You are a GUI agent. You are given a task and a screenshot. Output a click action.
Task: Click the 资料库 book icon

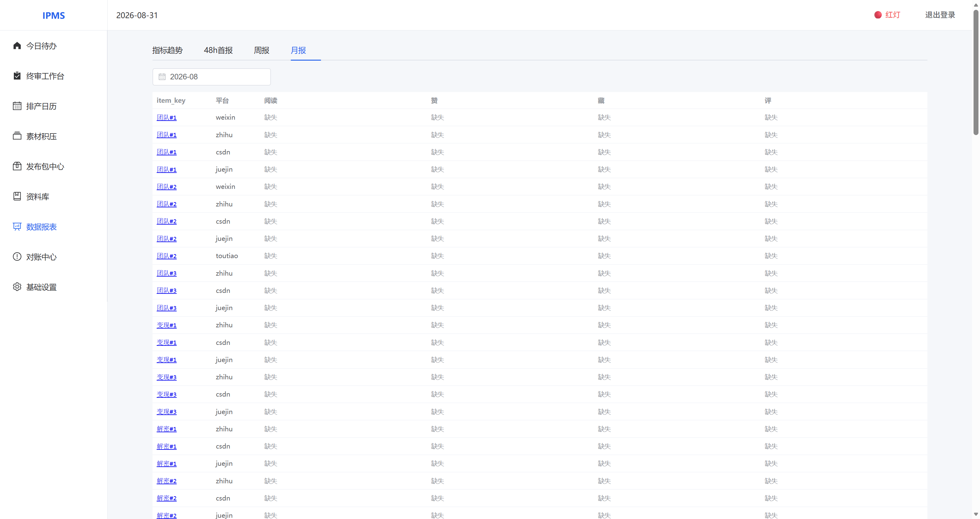tap(17, 196)
